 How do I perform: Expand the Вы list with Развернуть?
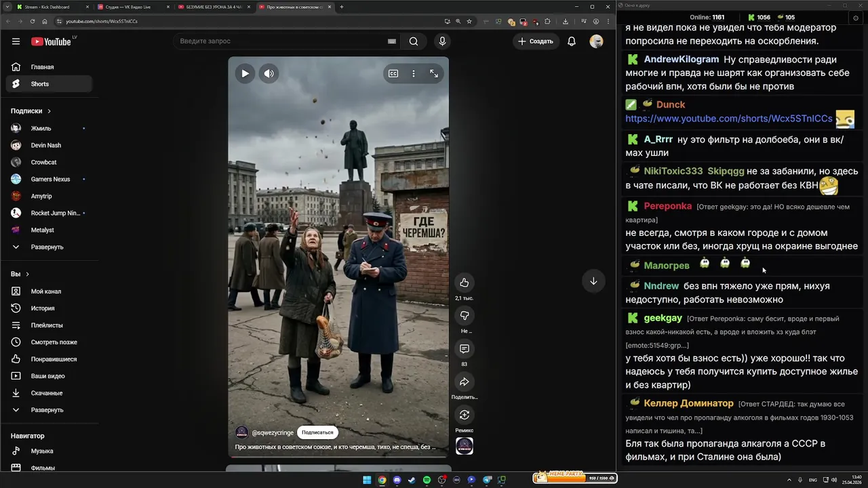49,410
